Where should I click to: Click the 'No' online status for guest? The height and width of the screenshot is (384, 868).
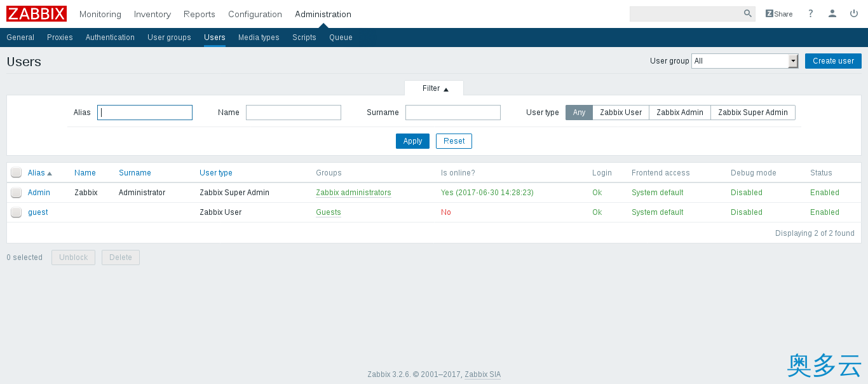(446, 212)
